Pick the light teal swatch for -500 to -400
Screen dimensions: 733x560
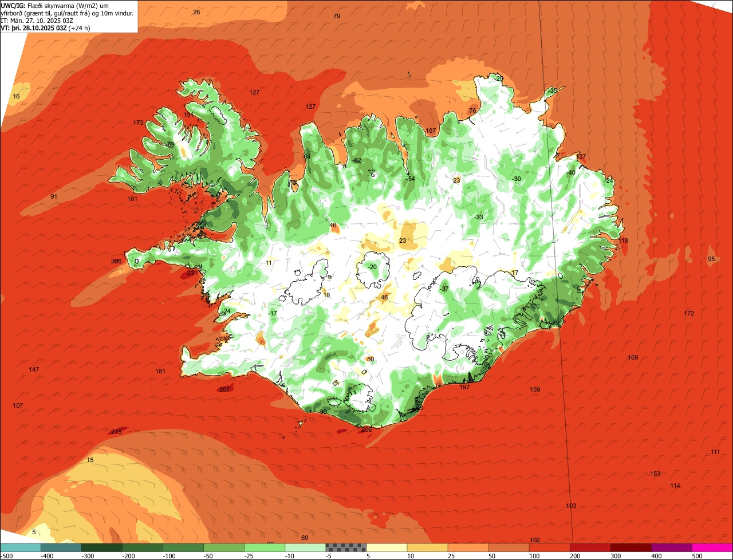coord(21,547)
